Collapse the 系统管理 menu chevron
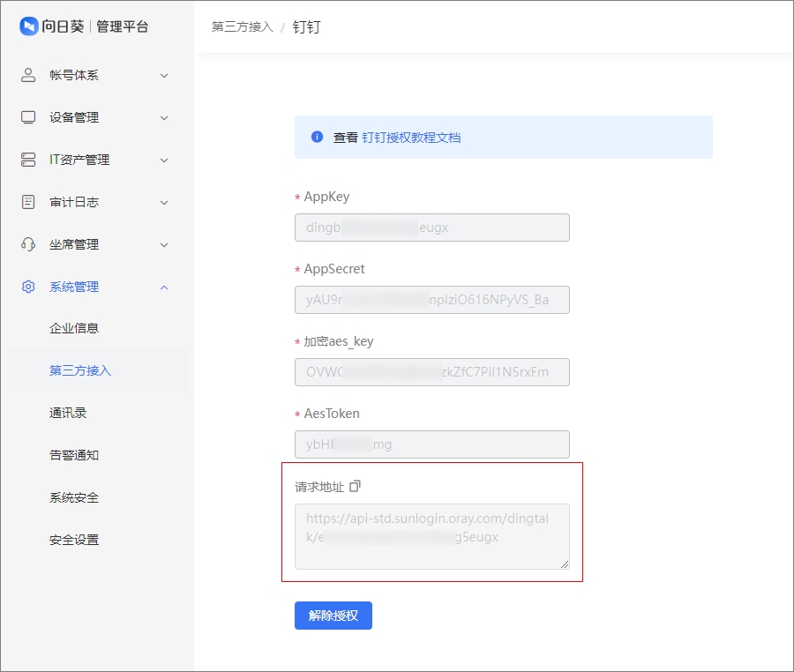This screenshot has height=672, width=794. [x=164, y=287]
